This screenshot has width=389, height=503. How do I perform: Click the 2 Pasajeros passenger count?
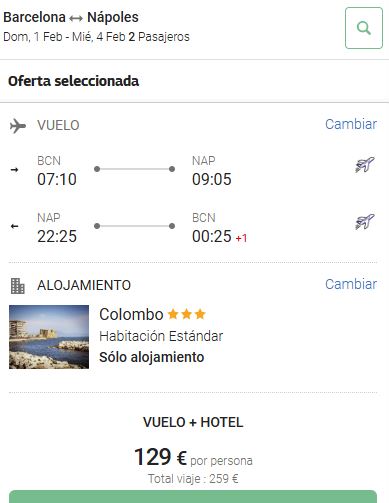pyautogui.click(x=159, y=37)
